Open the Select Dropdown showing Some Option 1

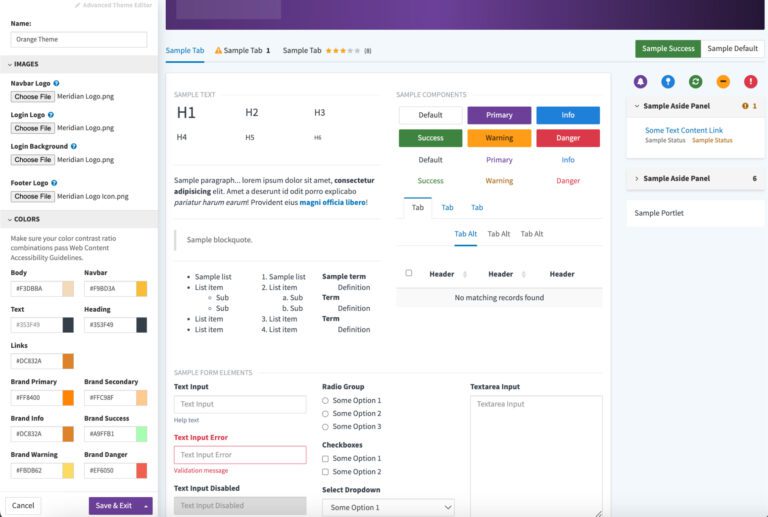388,507
